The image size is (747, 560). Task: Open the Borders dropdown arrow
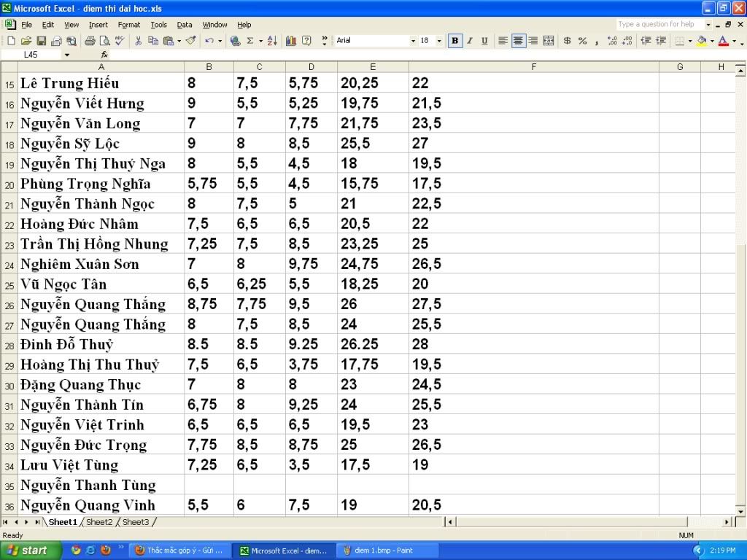(x=689, y=41)
